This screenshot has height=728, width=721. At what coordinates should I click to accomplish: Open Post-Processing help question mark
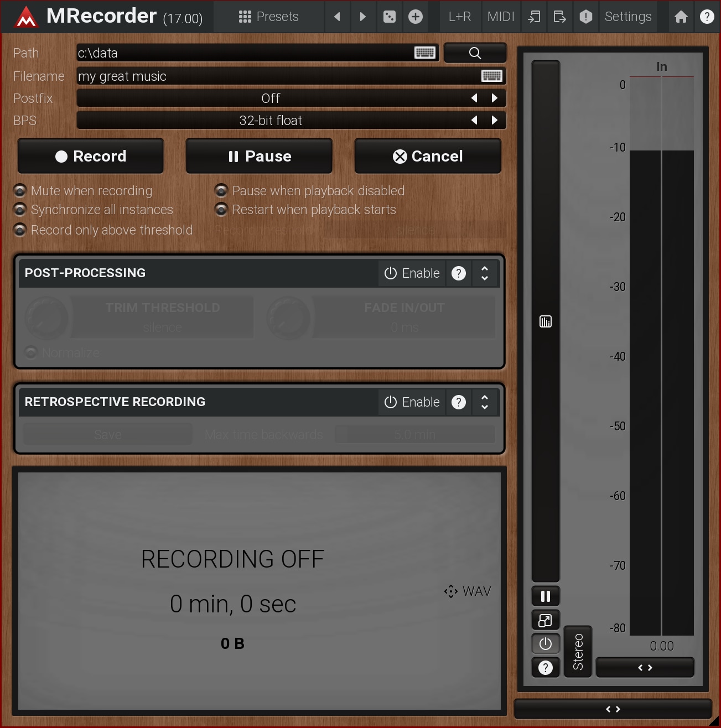(x=459, y=273)
